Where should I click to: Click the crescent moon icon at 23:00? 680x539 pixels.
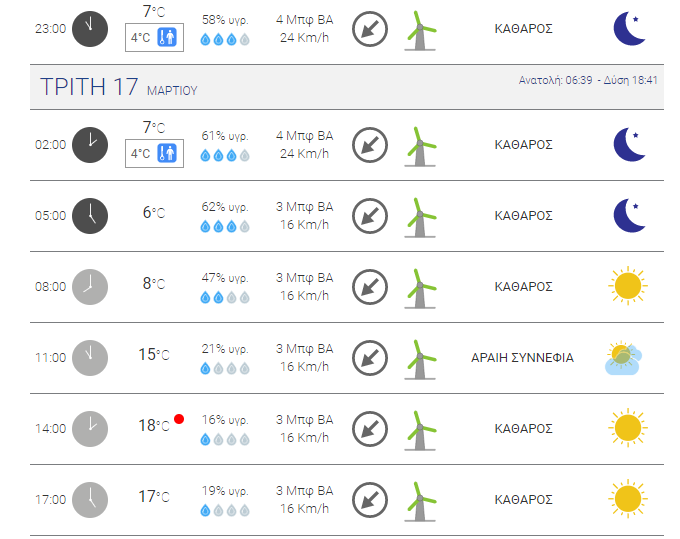click(630, 29)
